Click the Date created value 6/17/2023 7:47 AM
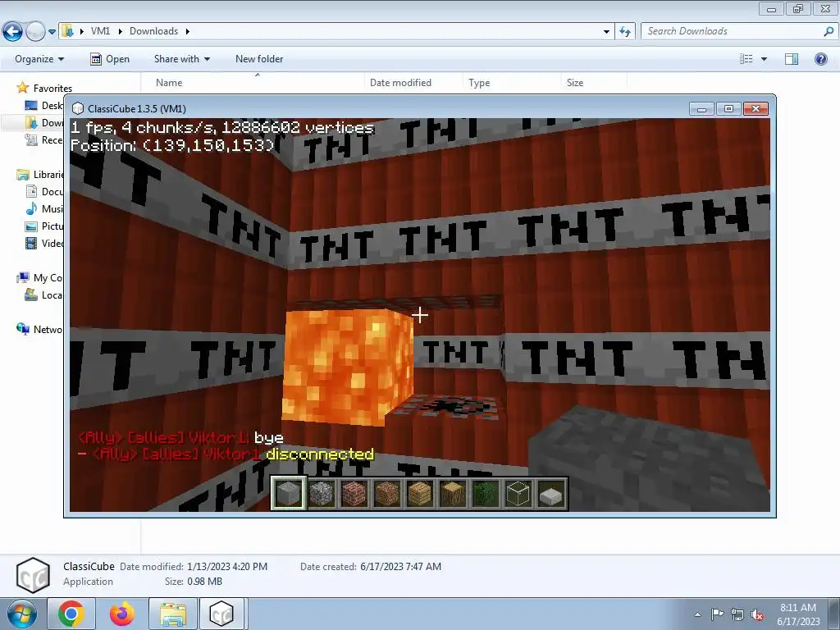Viewport: 840px width, 630px height. pyautogui.click(x=400, y=566)
